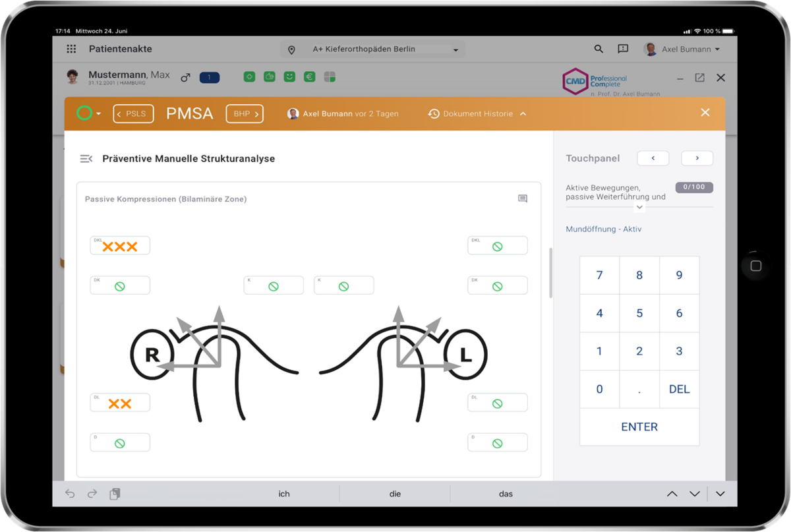The image size is (791, 532).
Task: Toggle the DKL status showing three orange X marks
Action: click(x=119, y=245)
